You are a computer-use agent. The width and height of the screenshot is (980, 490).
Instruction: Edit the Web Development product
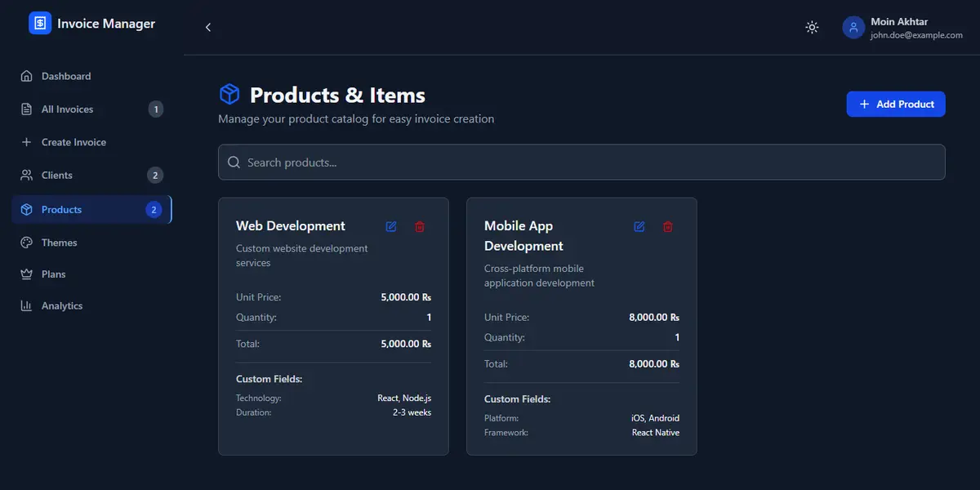point(391,226)
